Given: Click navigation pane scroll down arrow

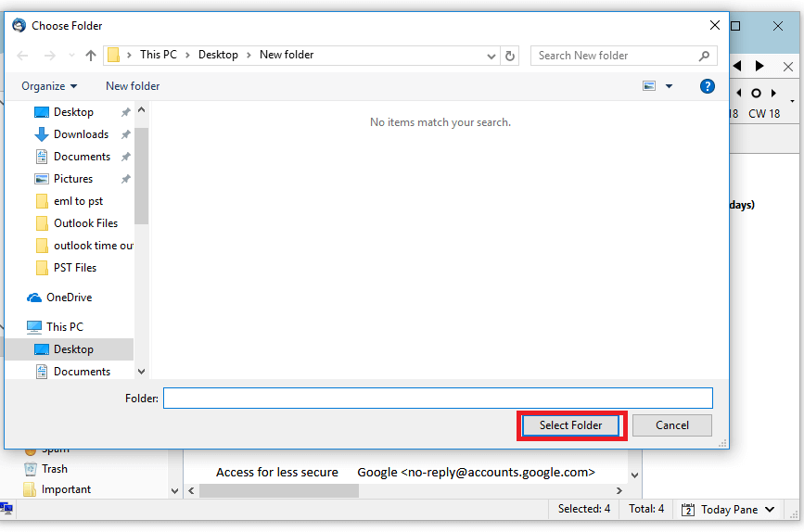Looking at the screenshot, I should pyautogui.click(x=142, y=372).
